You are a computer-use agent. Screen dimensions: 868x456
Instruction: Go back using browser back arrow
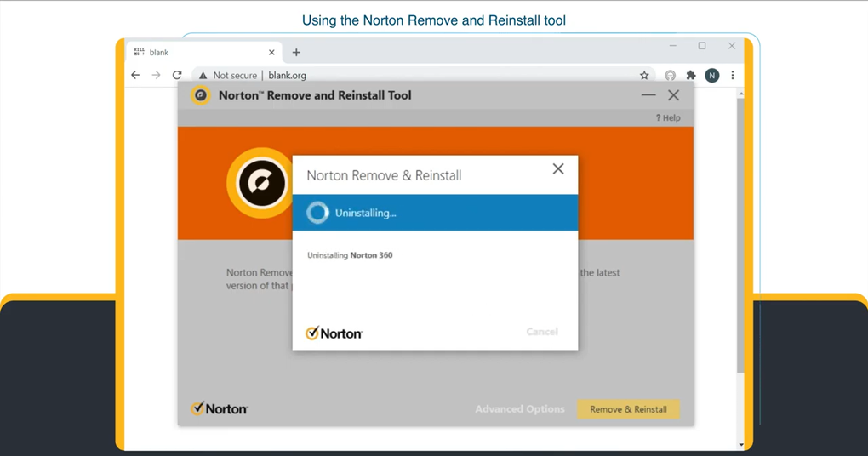(x=135, y=75)
